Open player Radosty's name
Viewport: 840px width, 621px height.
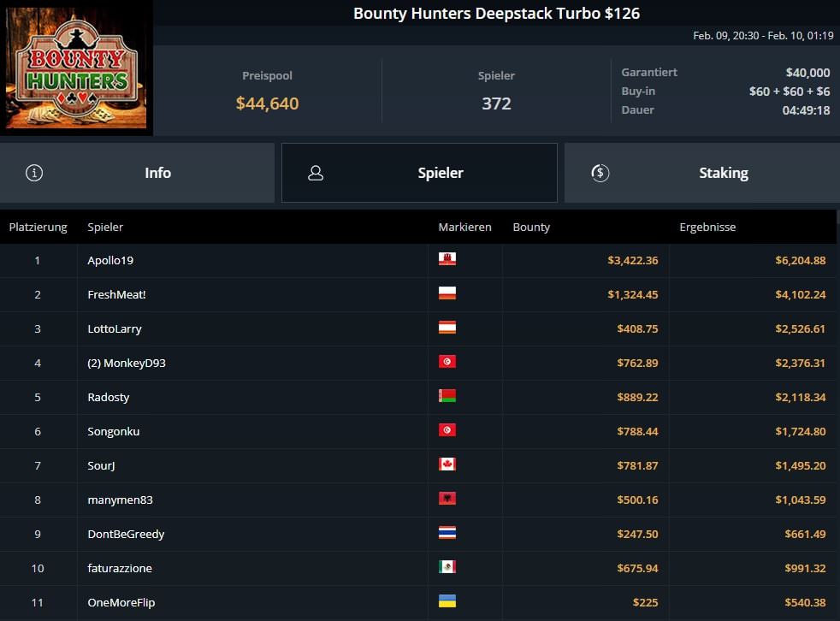click(109, 397)
